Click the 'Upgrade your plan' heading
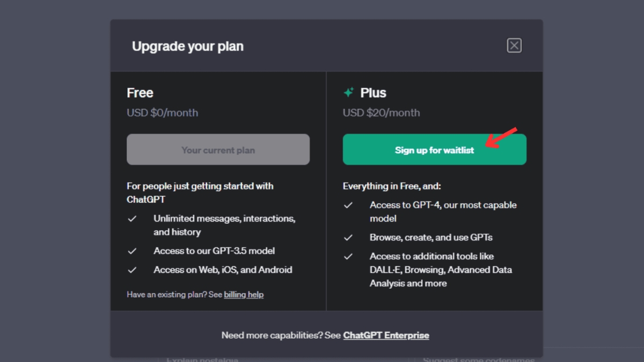This screenshot has width=644, height=362. click(188, 46)
